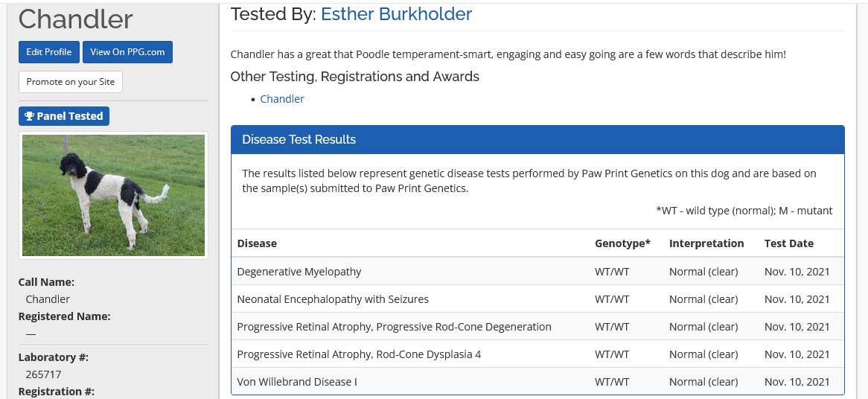Click the Disease column header
Screen dimensions: 868x399
(x=257, y=243)
